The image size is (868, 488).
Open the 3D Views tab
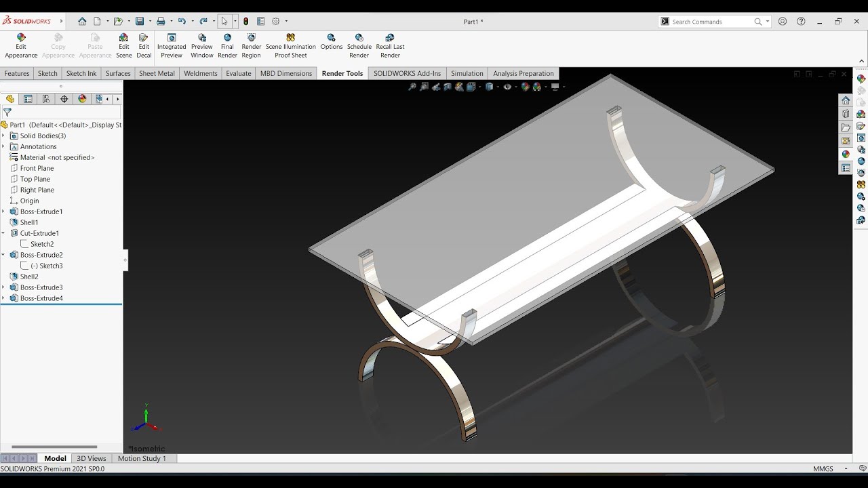coord(92,458)
